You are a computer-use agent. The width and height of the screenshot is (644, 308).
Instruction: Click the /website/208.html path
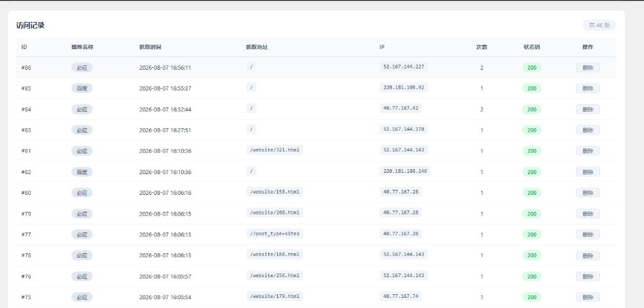click(274, 212)
